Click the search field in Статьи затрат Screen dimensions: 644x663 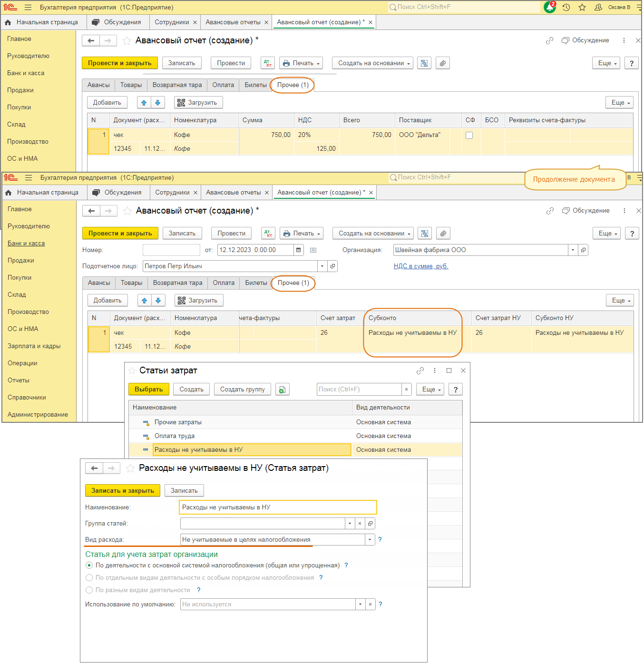(x=360, y=390)
